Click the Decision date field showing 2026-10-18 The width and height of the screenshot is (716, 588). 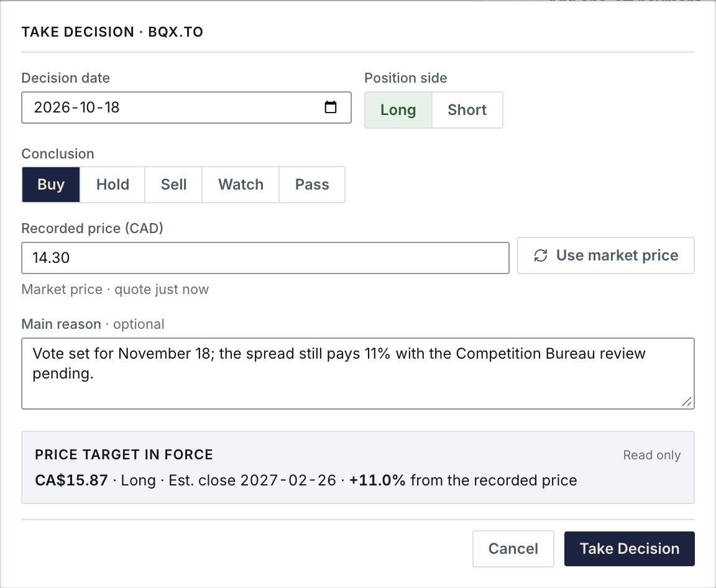click(186, 108)
